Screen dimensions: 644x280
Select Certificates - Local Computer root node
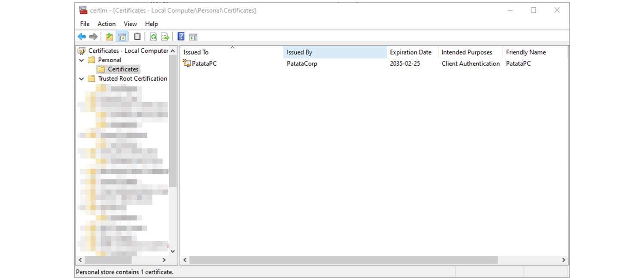tap(128, 51)
